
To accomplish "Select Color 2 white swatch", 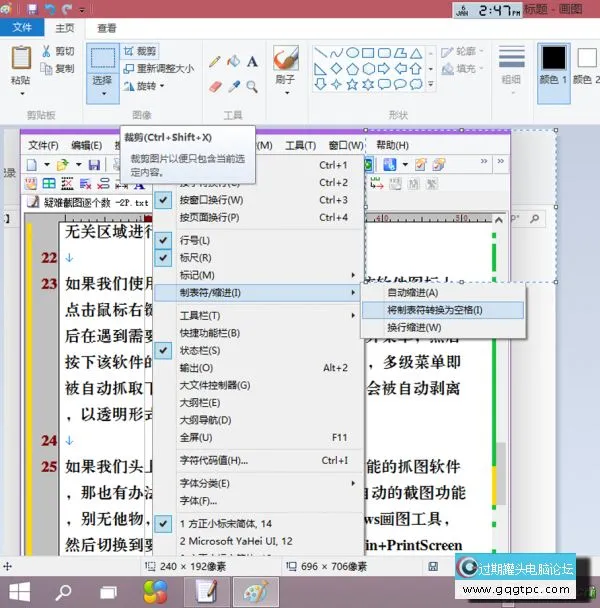I will [x=587, y=58].
